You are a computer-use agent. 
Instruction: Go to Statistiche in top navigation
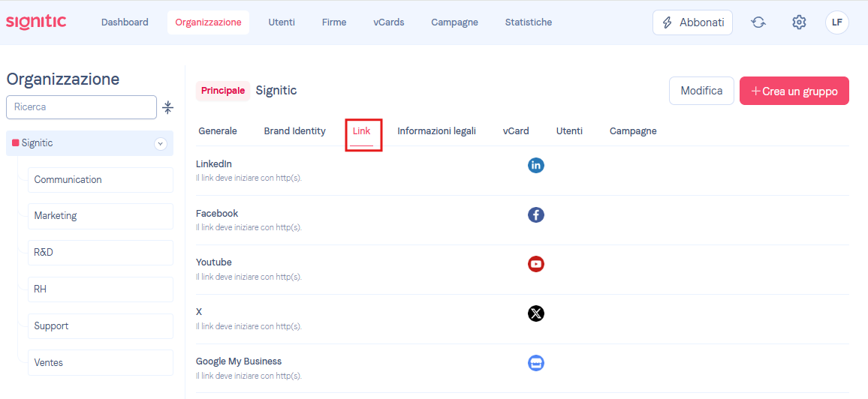click(529, 22)
